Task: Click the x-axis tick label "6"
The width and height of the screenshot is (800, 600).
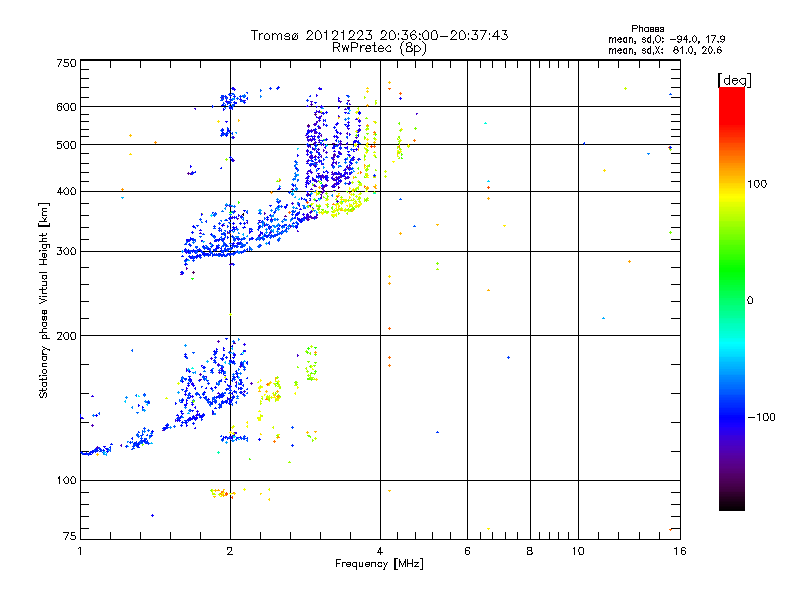Action: (467, 551)
